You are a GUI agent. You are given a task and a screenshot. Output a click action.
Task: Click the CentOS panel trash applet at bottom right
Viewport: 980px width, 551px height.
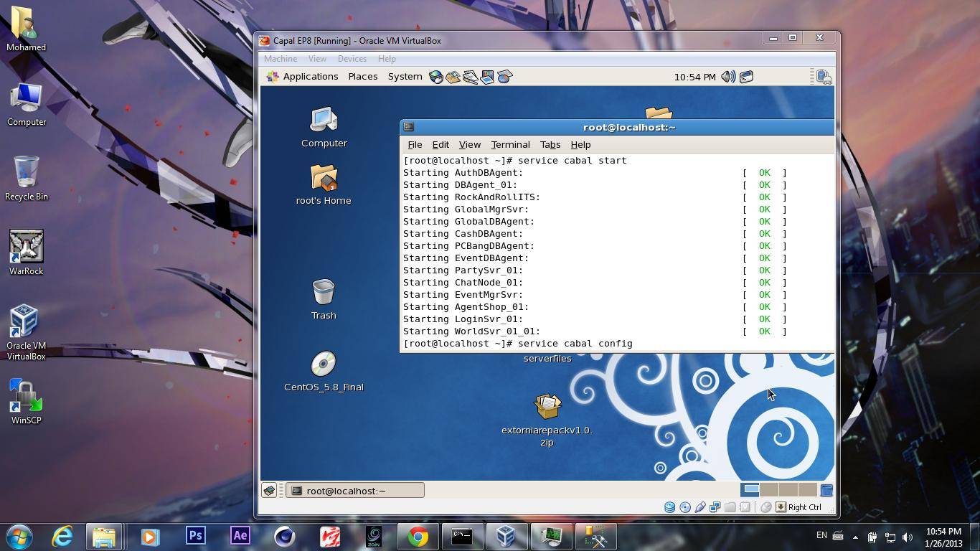(826, 490)
